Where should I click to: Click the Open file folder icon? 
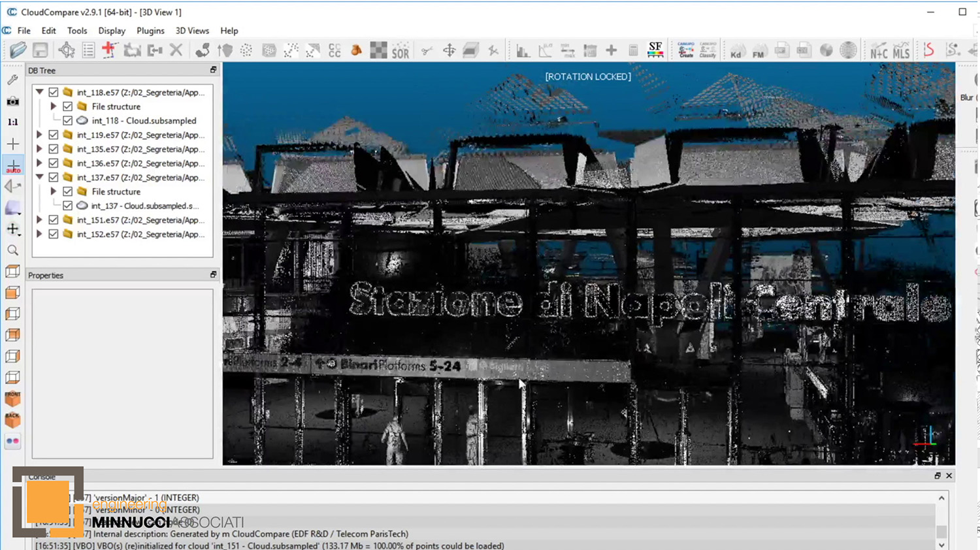(x=18, y=50)
